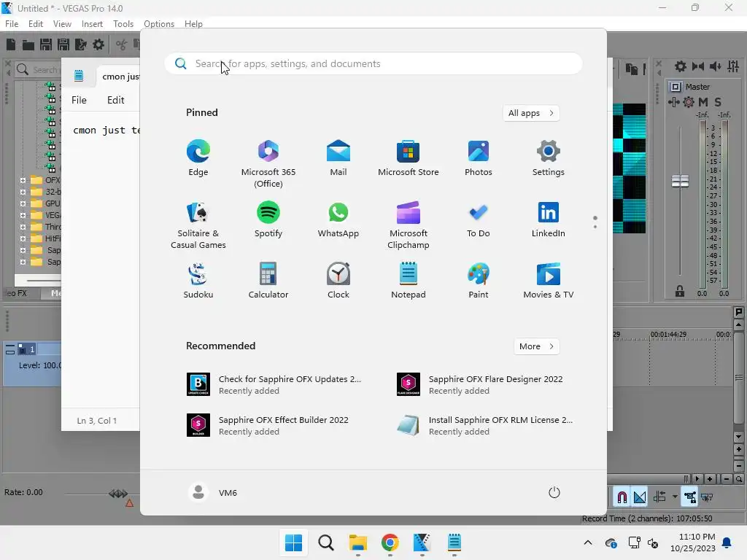Open VEGAS project Properties gear icon

[x=98, y=44]
